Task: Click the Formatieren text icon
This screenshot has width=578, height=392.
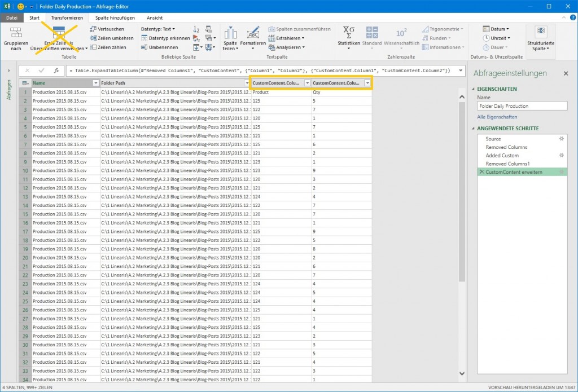Action: 252,33
